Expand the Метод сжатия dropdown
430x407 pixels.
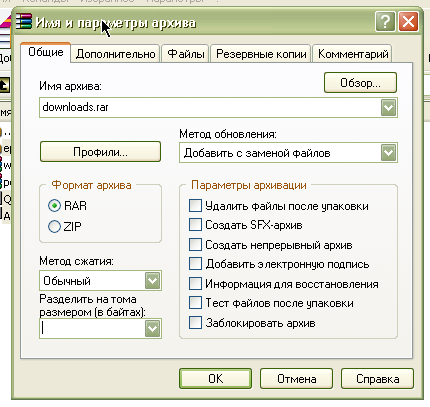[153, 280]
